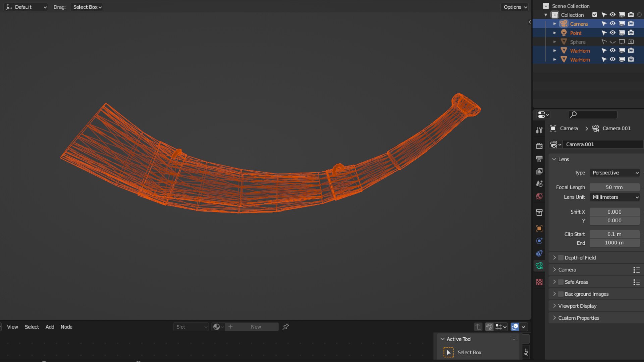Select the output properties icon

[540, 158]
